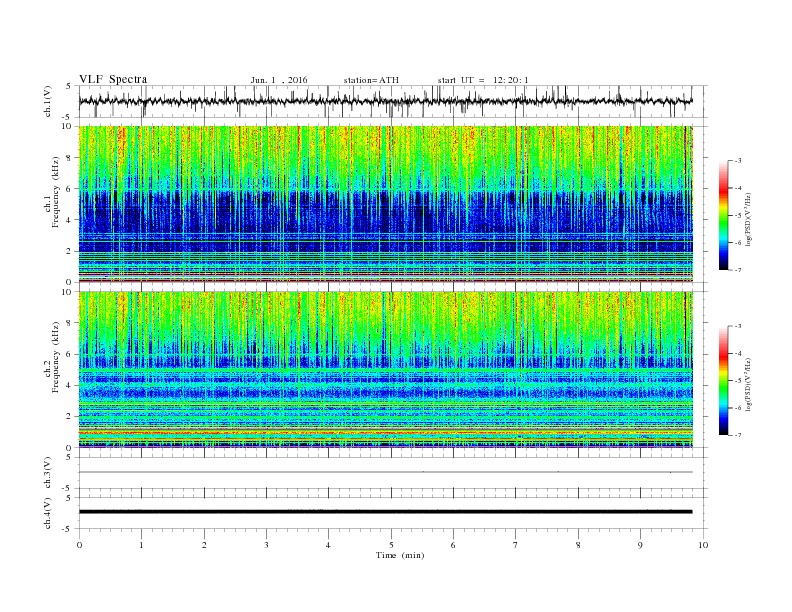Click the "8" tick on the time axis
Viewport: 792px width, 612px height.
pyautogui.click(x=578, y=545)
